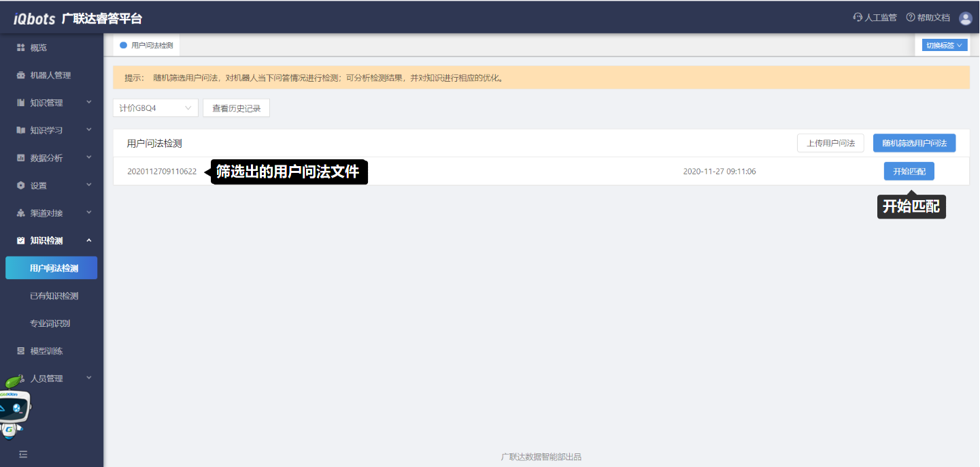Screen dimensions: 980x467
Task: Click the 随机筛选用户问法 button
Action: pyautogui.click(x=914, y=144)
